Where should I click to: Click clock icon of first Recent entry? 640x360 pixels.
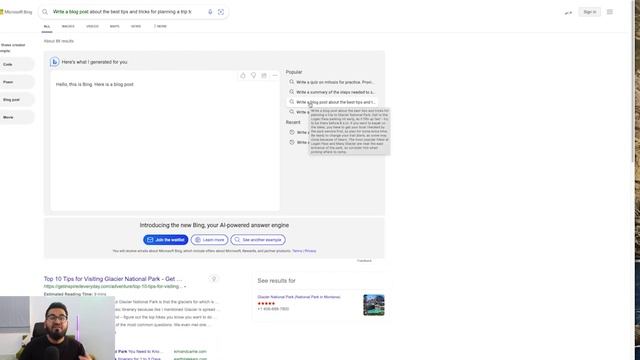tap(292, 132)
